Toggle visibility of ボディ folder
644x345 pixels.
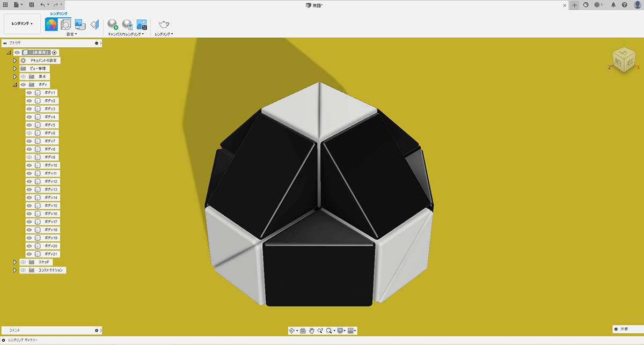pos(23,85)
